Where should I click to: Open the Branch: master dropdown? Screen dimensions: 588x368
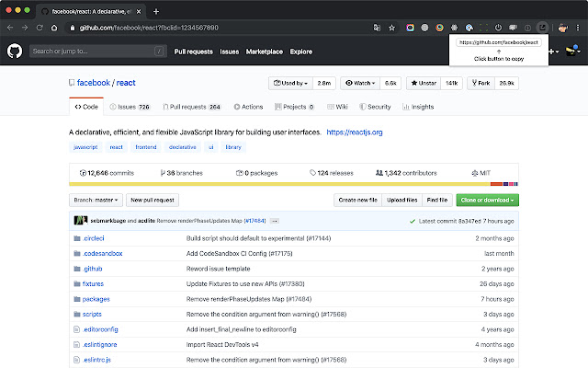(x=96, y=200)
